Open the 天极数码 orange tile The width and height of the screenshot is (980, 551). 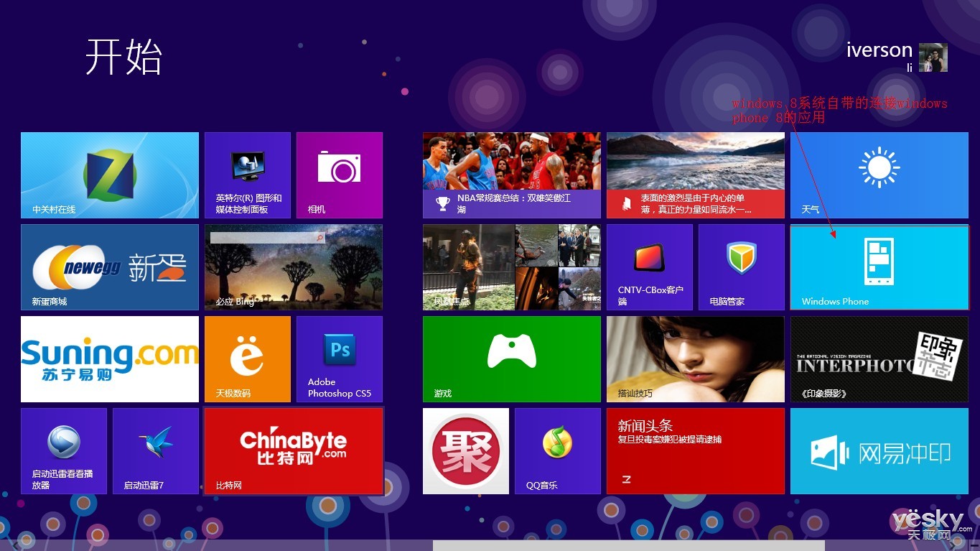point(248,359)
